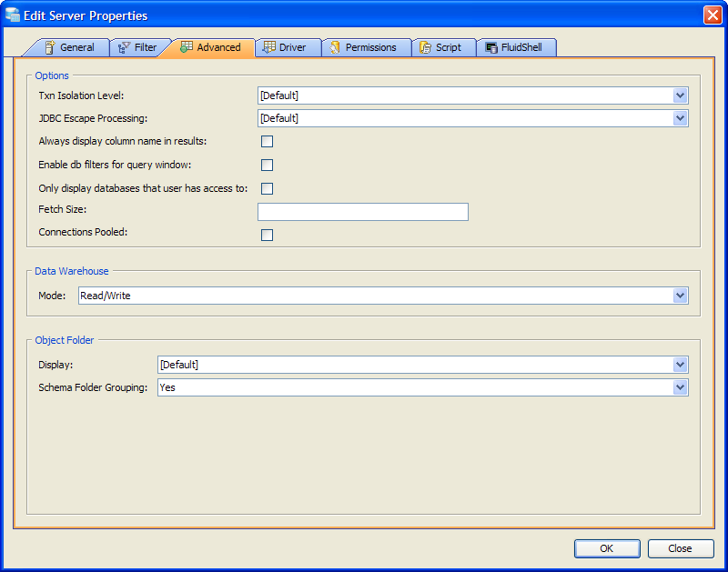Click the Options group heading
This screenshot has width=728, height=572.
click(x=52, y=75)
